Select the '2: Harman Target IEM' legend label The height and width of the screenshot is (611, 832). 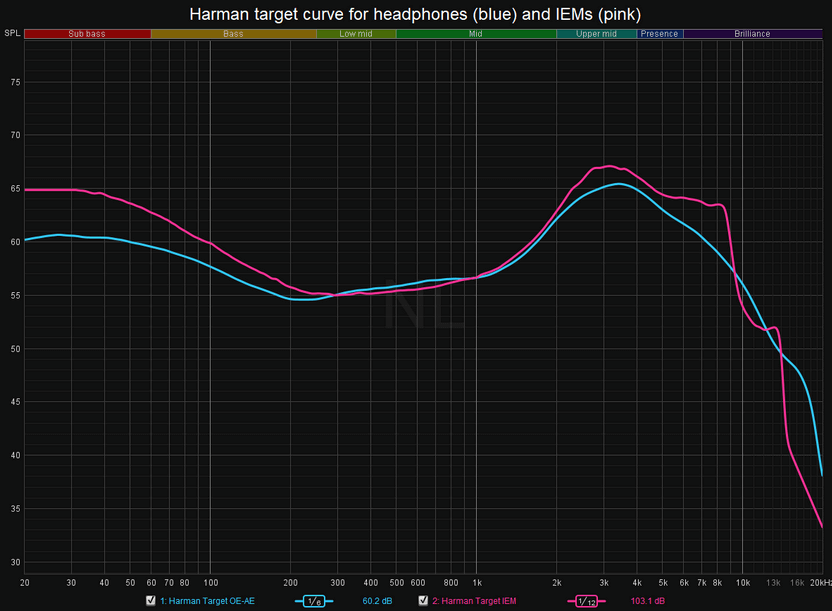[x=474, y=601]
